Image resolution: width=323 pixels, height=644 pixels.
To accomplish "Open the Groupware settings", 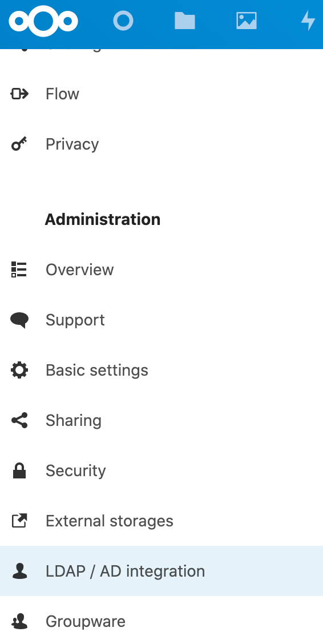I will tap(161, 621).
